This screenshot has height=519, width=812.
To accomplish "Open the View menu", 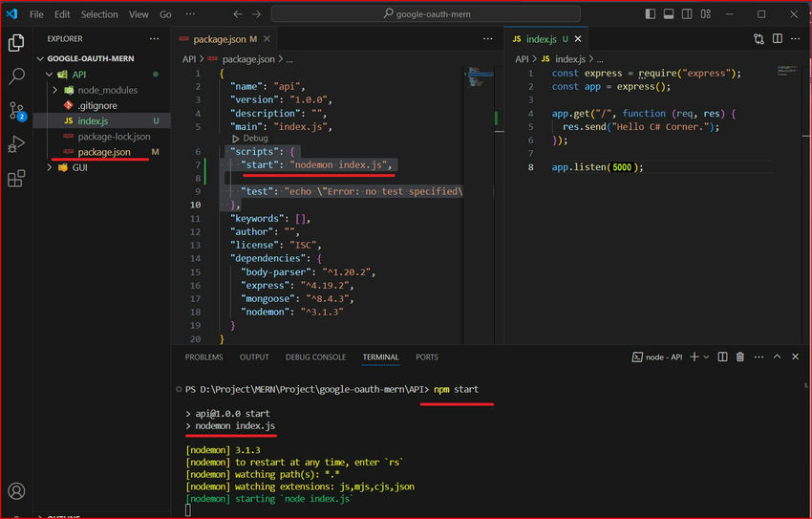I will 139,14.
